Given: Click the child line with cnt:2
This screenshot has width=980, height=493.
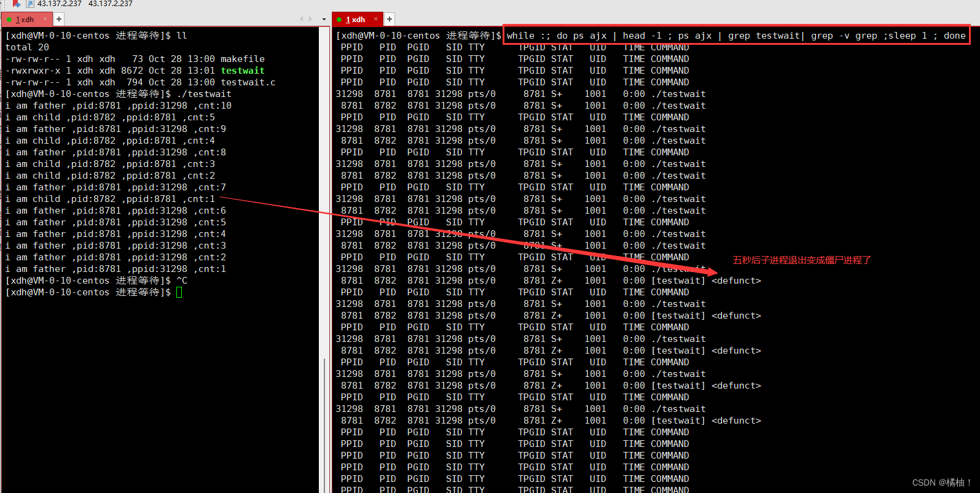Looking at the screenshot, I should [x=110, y=176].
